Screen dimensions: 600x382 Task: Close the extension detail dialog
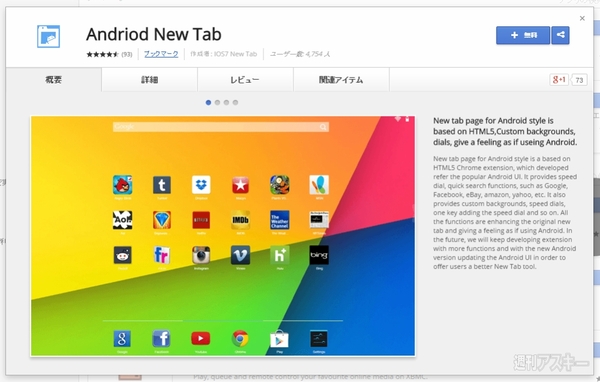pyautogui.click(x=582, y=18)
